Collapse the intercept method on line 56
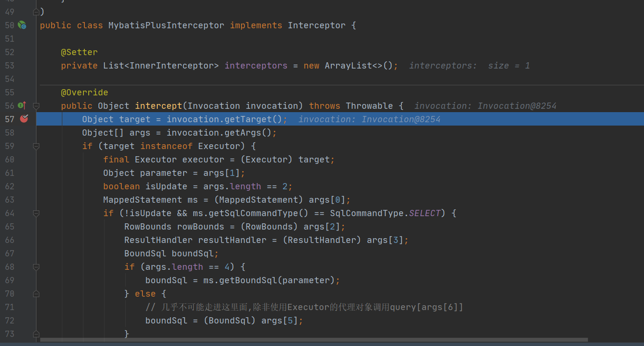644x346 pixels. (36, 105)
